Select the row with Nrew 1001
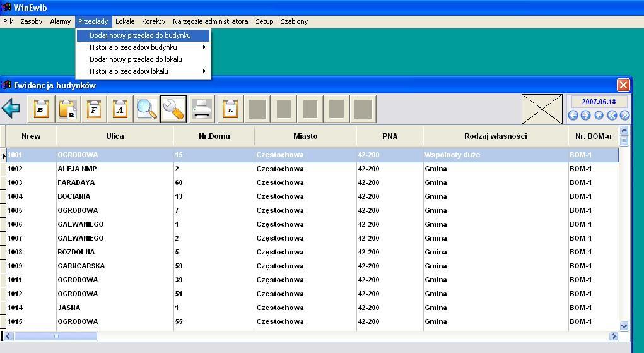Image resolution: width=644 pixels, height=353 pixels. [312, 155]
